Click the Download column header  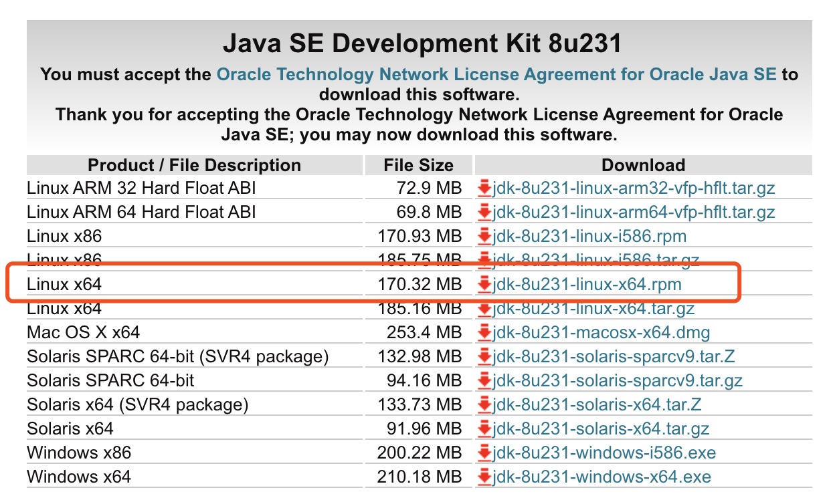click(644, 165)
